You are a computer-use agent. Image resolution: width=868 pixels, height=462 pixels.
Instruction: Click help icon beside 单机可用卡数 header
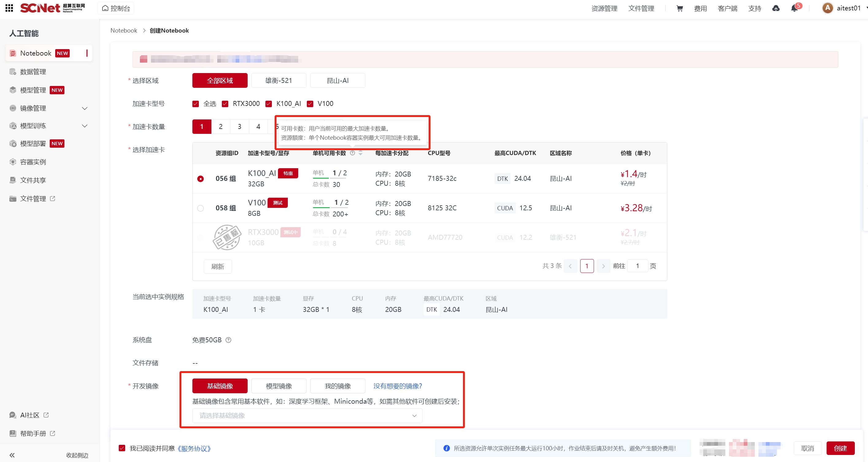click(x=353, y=153)
